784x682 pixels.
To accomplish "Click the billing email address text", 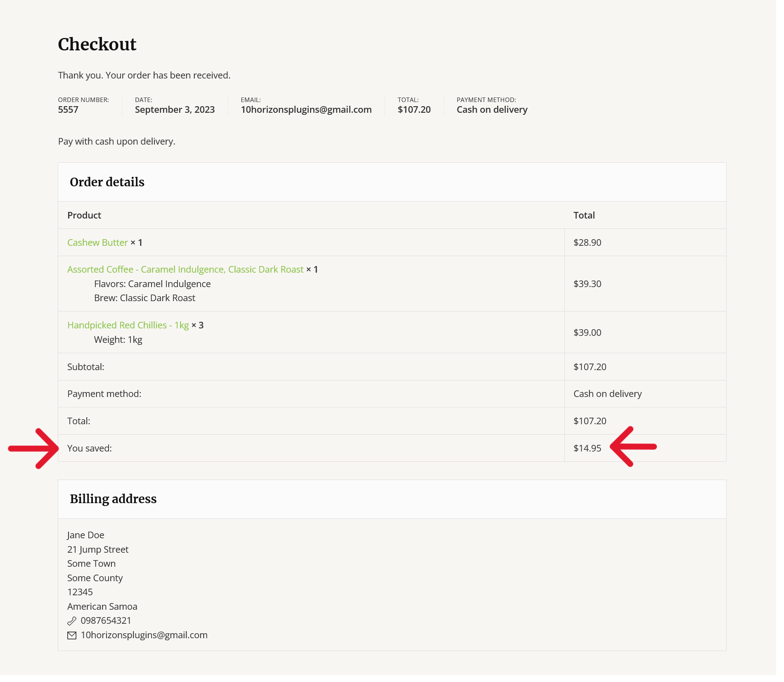I will point(144,635).
